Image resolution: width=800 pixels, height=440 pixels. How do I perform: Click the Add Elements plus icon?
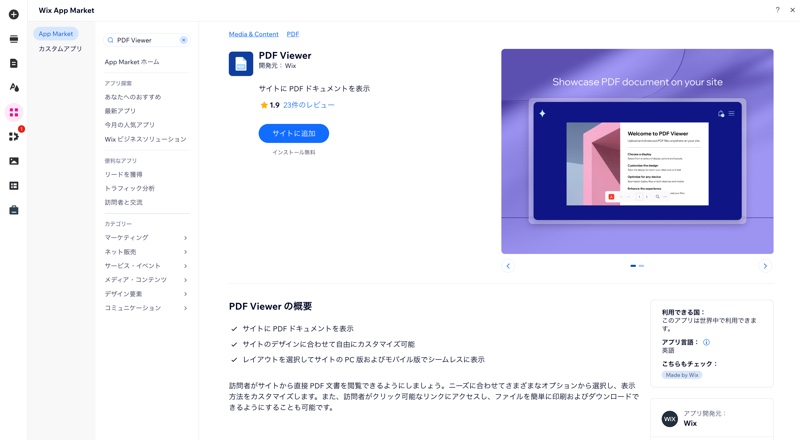pos(14,14)
